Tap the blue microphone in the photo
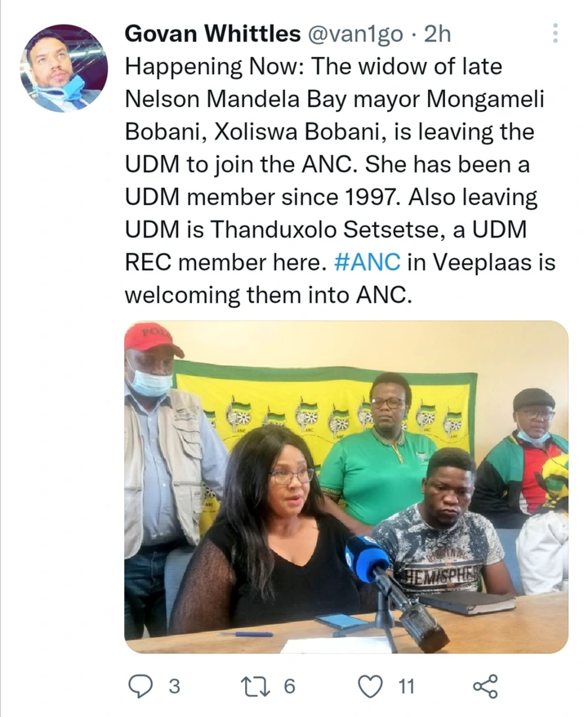The height and width of the screenshot is (717, 588). 366,559
